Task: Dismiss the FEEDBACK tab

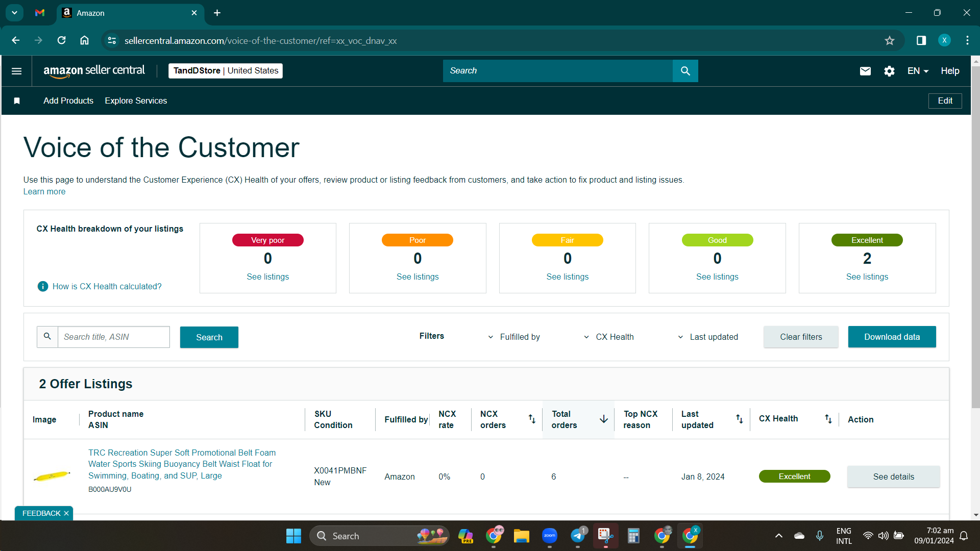Action: (x=66, y=513)
